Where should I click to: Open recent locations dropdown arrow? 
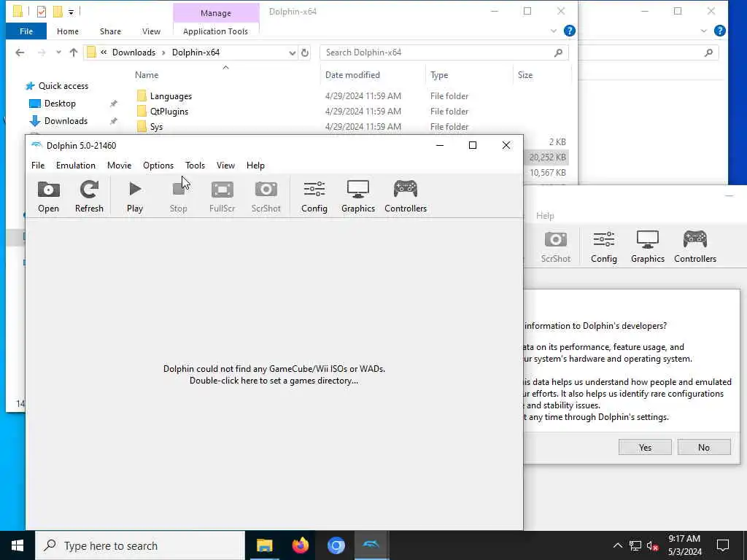[x=58, y=52]
